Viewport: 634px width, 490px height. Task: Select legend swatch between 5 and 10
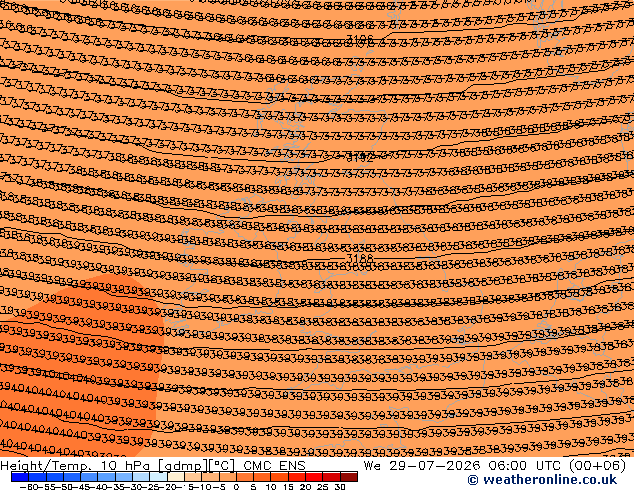tap(262, 477)
